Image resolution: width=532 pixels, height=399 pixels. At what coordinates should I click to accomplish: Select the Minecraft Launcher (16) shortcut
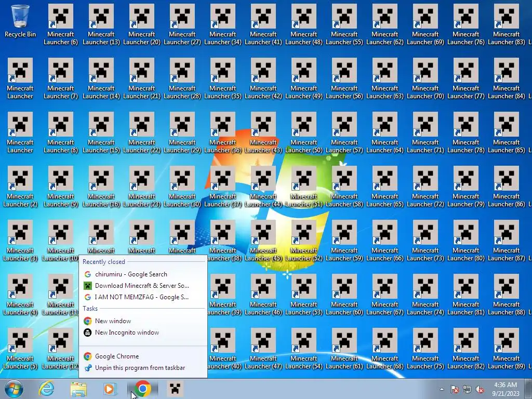point(101,187)
